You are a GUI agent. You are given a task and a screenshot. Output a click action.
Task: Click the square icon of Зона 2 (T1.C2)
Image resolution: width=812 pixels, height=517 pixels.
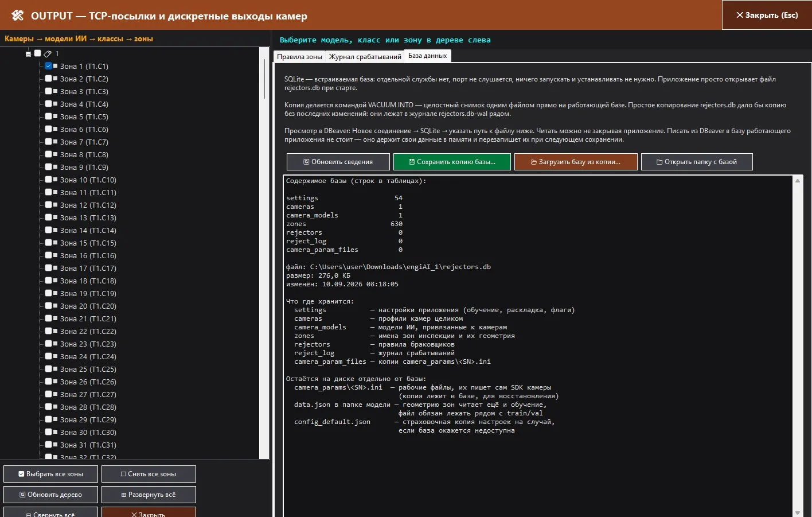56,79
